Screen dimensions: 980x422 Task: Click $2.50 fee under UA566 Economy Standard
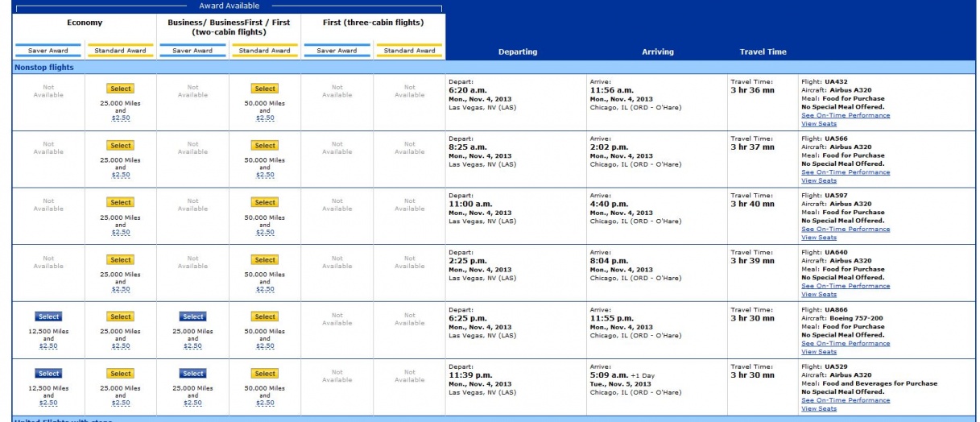(121, 175)
